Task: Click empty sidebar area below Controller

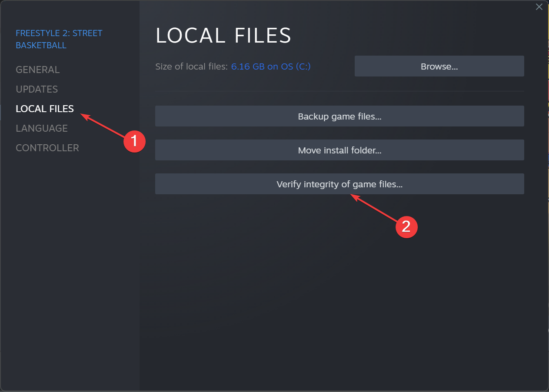Action: point(70,269)
